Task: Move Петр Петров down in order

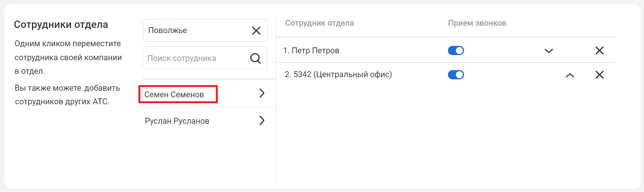Action: (549, 51)
